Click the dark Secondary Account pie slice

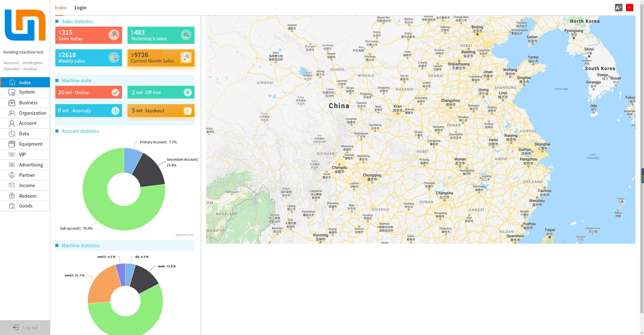point(150,171)
